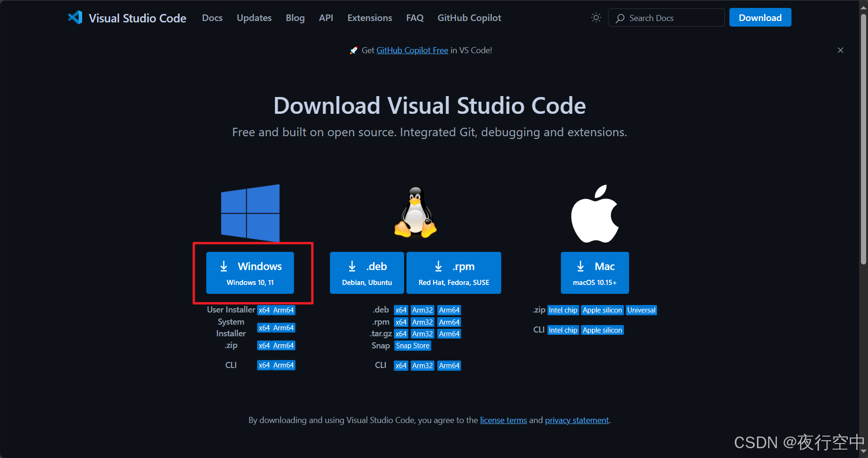Click the Linux Tux penguin image
The width and height of the screenshot is (868, 458).
[x=415, y=212]
